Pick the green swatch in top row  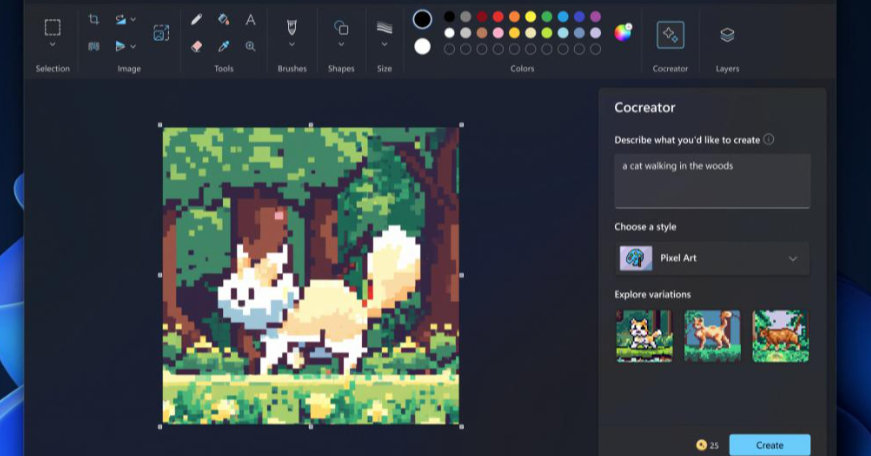547,17
